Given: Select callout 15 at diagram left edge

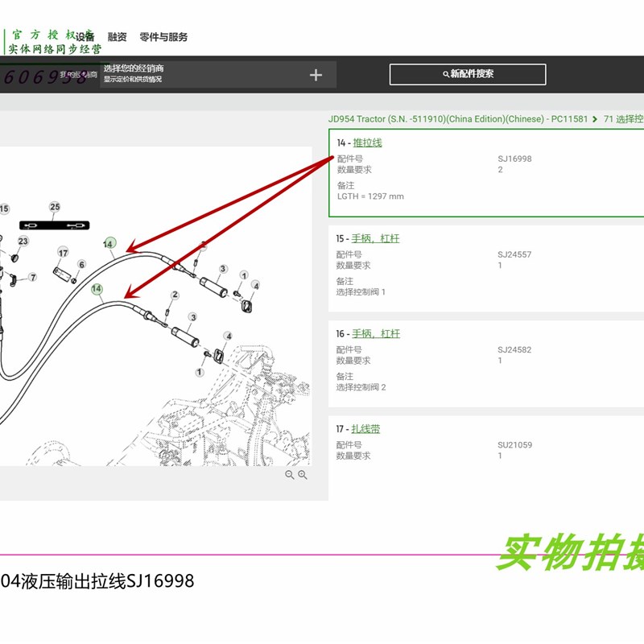Looking at the screenshot, I should click(x=4, y=208).
